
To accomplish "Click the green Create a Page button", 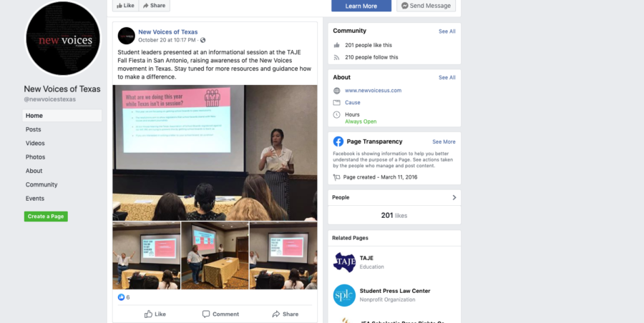I will tap(46, 217).
